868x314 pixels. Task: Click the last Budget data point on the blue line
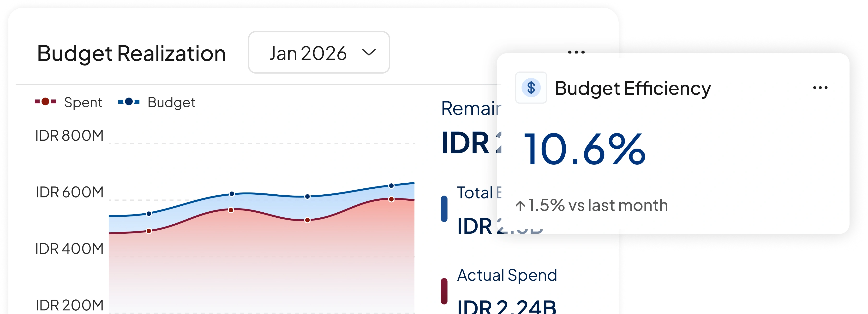[391, 186]
